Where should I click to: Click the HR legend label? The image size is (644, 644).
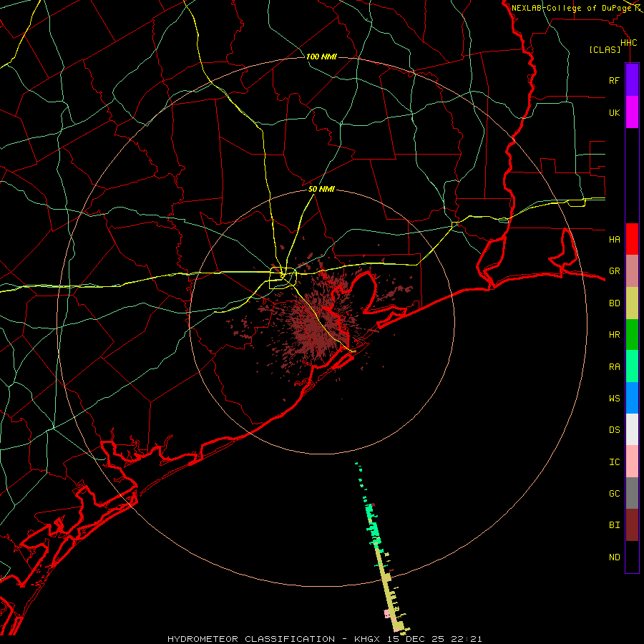point(614,335)
